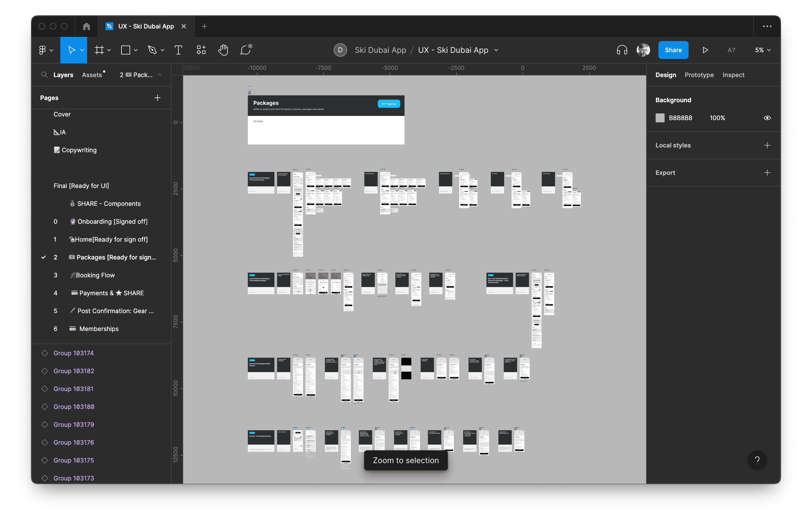Select the Hand tool
The width and height of the screenshot is (812, 512).
pyautogui.click(x=223, y=50)
